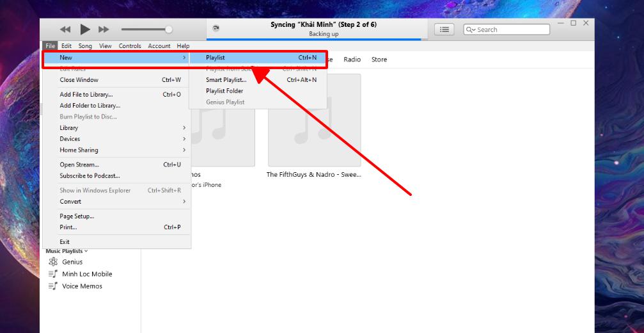The height and width of the screenshot is (333, 644).
Task: Minimize the iTunes window
Action: coord(561,24)
